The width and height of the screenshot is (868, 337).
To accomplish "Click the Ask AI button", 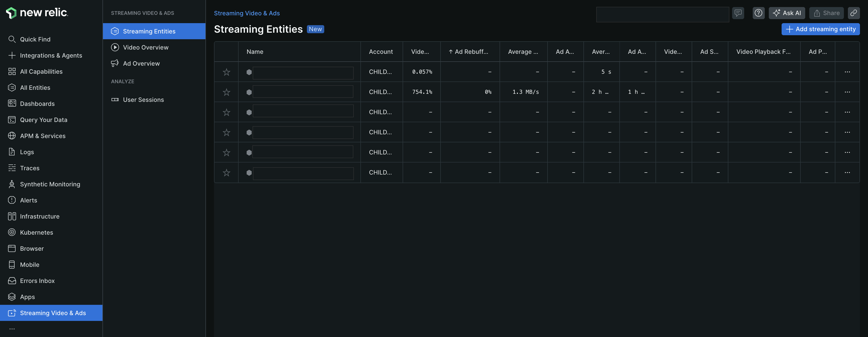I will [787, 13].
